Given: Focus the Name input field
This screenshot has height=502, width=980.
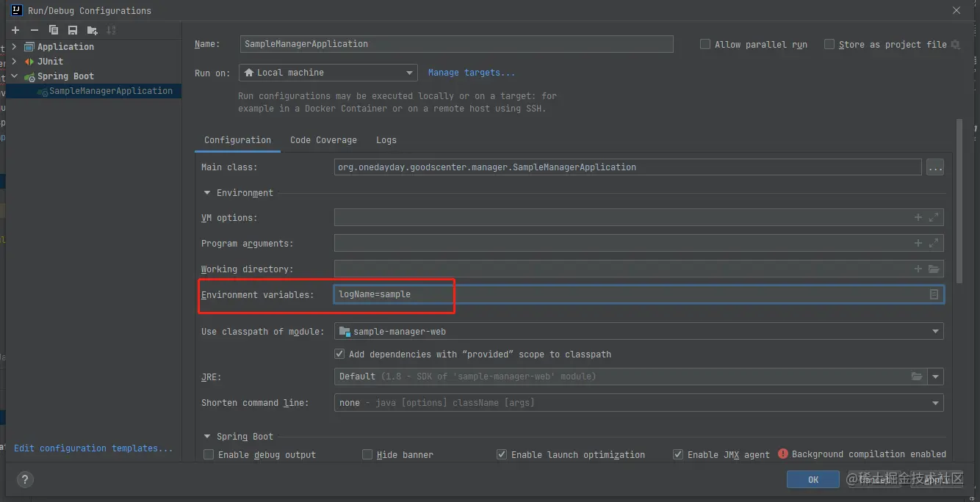Looking at the screenshot, I should pyautogui.click(x=457, y=44).
